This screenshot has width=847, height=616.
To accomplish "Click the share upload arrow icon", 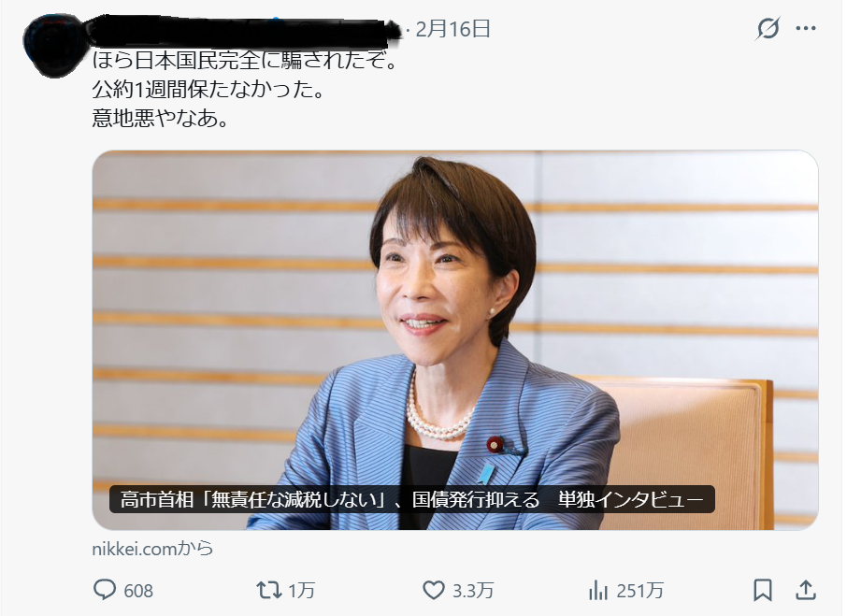I will point(806,590).
